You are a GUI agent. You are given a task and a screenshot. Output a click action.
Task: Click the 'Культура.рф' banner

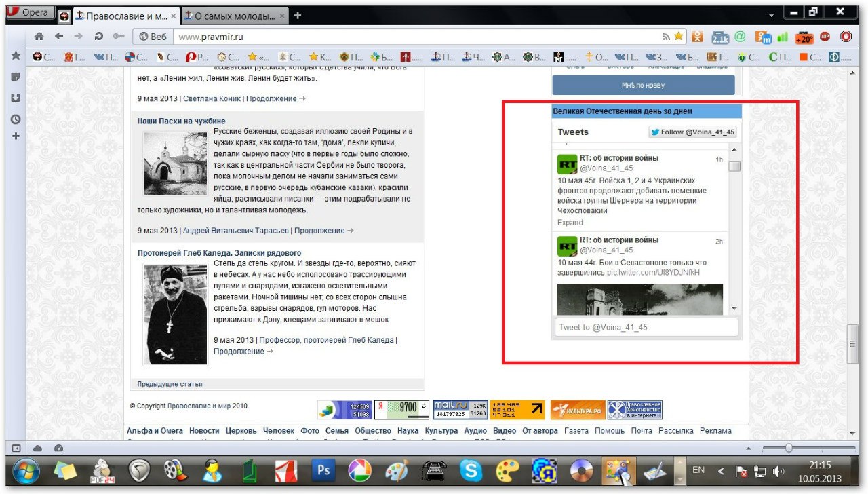578,410
